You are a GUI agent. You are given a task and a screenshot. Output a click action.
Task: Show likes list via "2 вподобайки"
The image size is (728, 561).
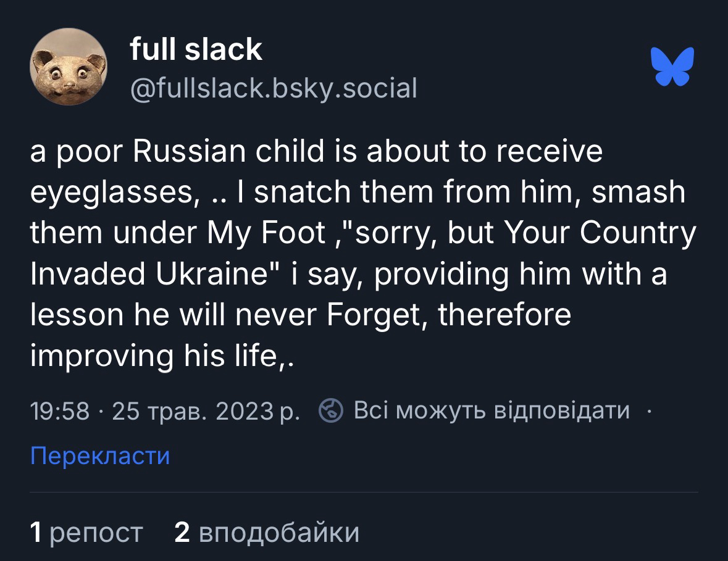267,532
